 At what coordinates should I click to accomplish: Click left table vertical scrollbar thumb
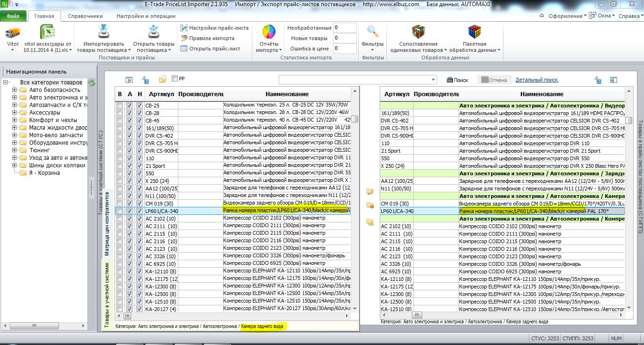pyautogui.click(x=354, y=119)
